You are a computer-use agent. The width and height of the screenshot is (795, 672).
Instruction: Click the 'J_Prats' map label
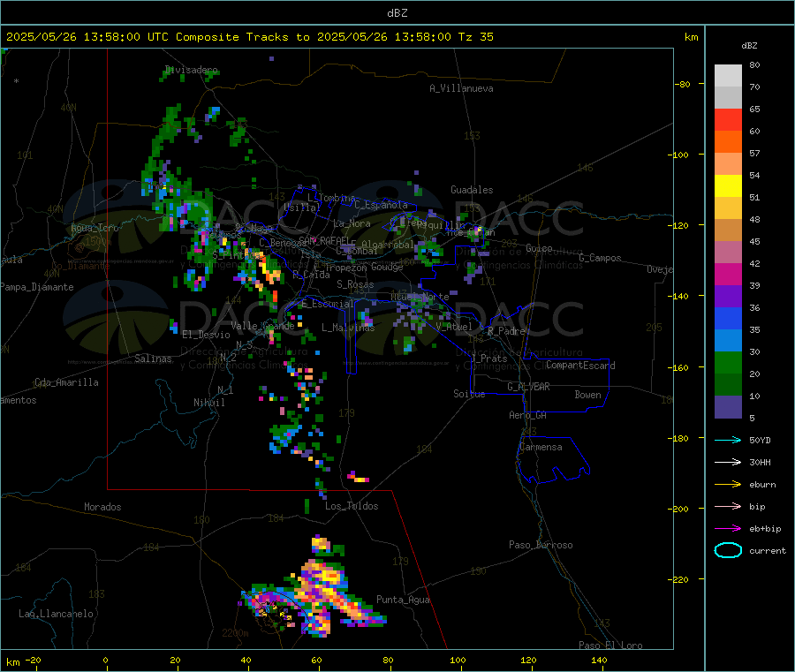[488, 359]
